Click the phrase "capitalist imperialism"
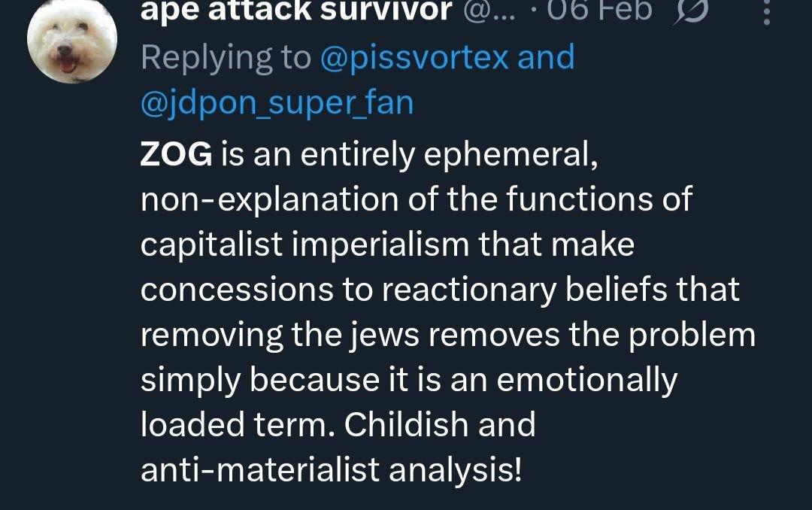The height and width of the screenshot is (510, 812). [290, 246]
